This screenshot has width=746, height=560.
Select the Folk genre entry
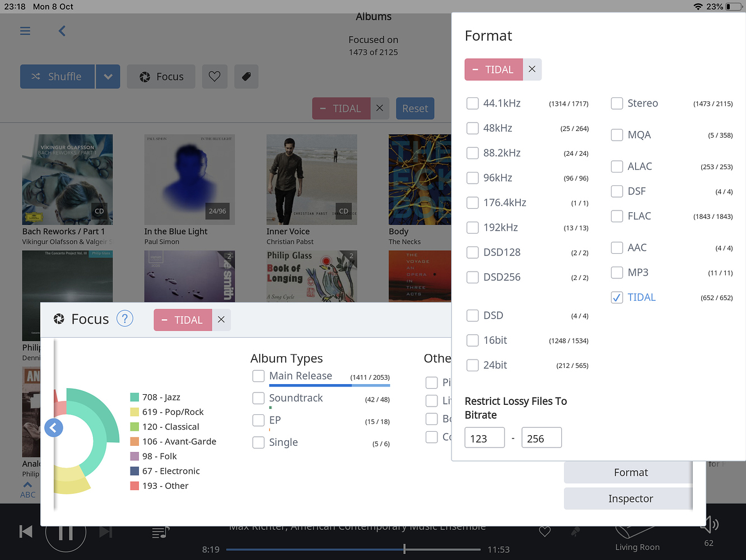(153, 456)
